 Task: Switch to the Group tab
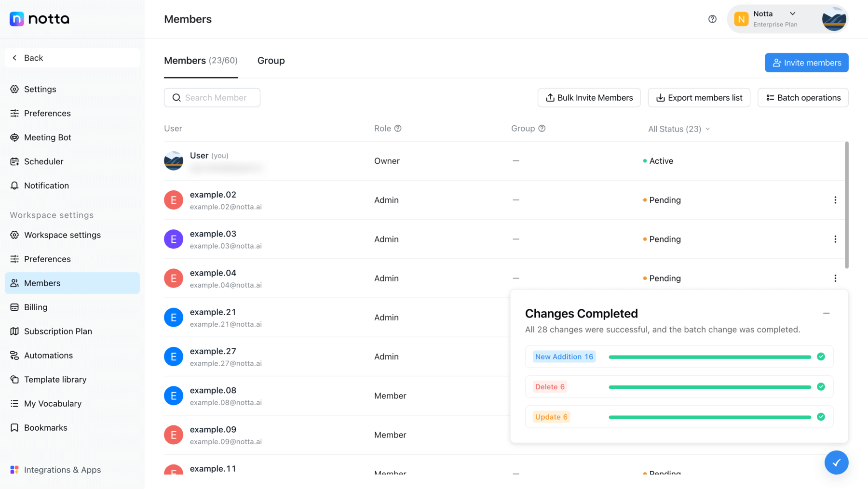click(271, 61)
